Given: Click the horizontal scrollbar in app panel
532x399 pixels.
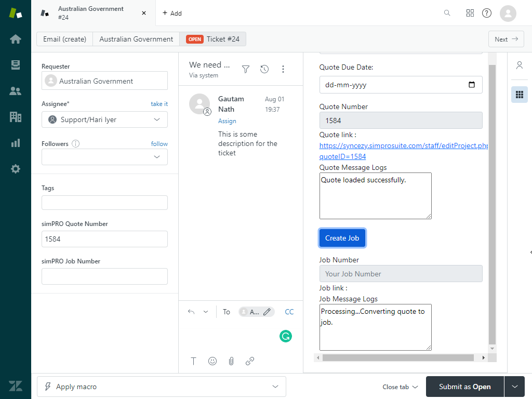Looking at the screenshot, I should (397, 357).
